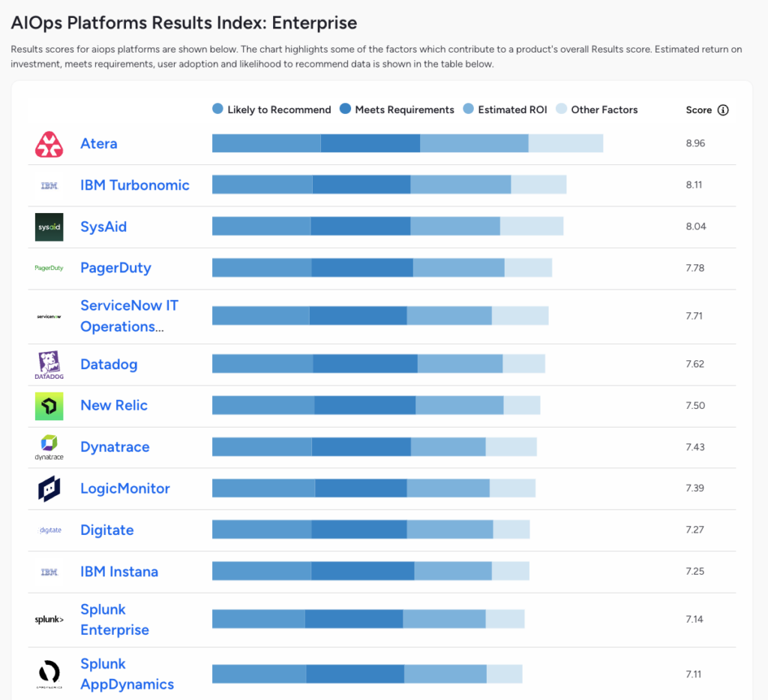Click SysAid's Estimated ROI bar segment

pyautogui.click(x=455, y=227)
